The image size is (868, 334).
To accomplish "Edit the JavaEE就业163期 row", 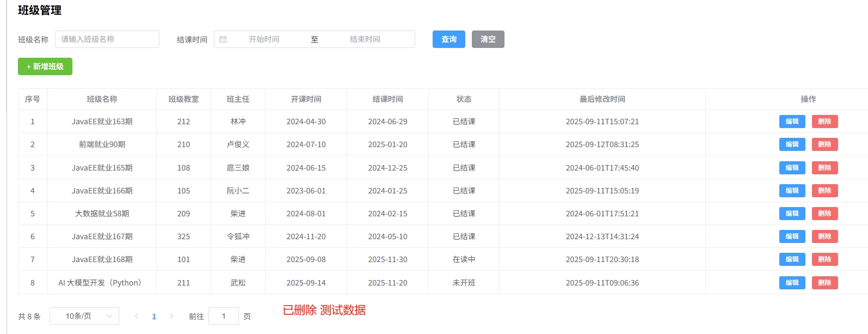I will pyautogui.click(x=792, y=122).
